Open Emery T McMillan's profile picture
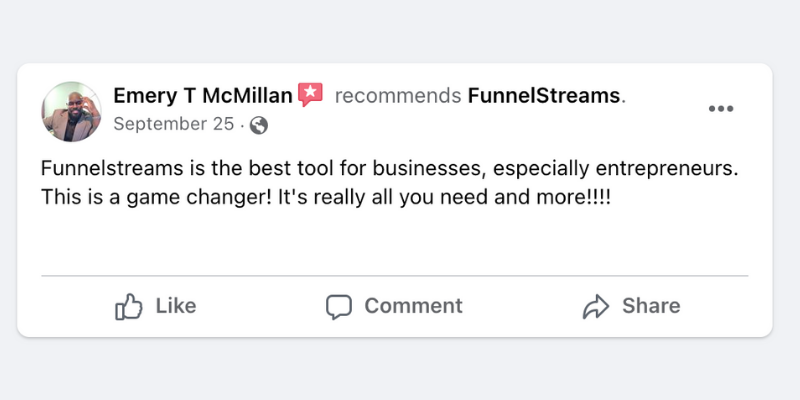Image resolution: width=800 pixels, height=400 pixels. click(x=71, y=112)
